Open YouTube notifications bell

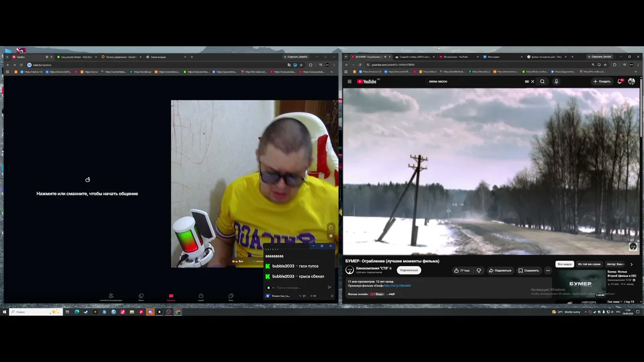pos(620,81)
